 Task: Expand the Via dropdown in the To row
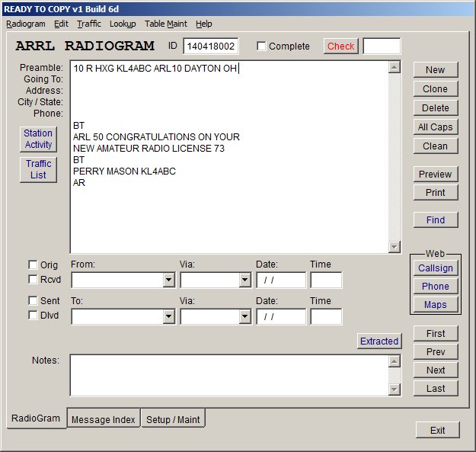click(x=244, y=317)
